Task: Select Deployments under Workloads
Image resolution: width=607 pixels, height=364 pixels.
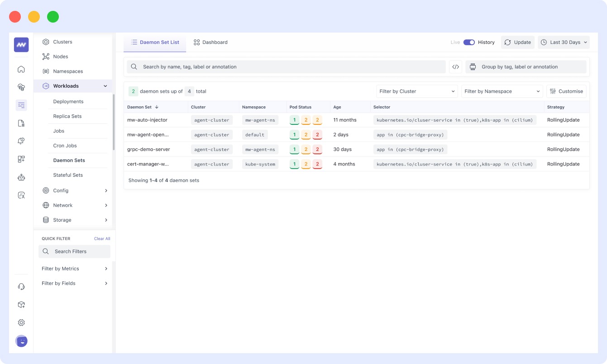Action: [x=68, y=101]
